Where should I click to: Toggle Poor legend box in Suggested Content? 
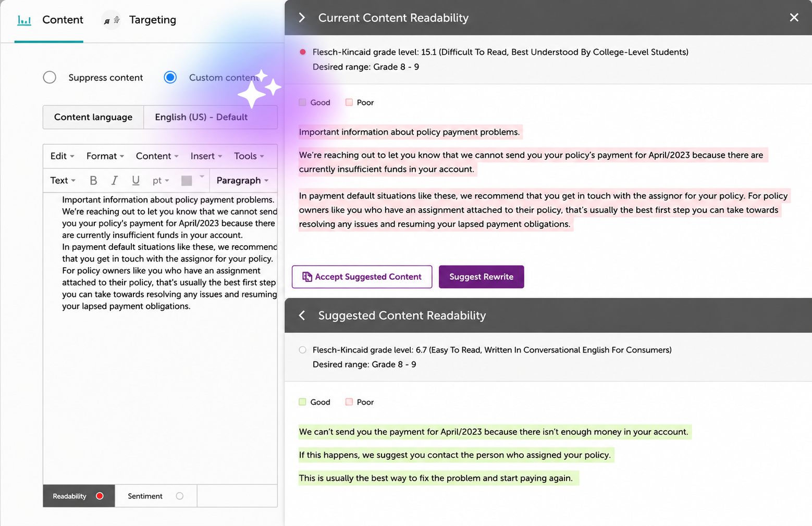(349, 402)
